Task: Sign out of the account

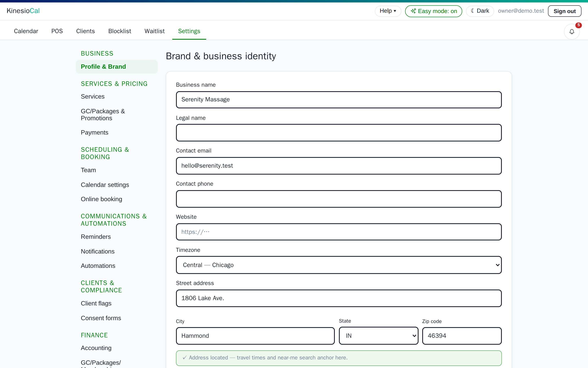Action: click(565, 11)
